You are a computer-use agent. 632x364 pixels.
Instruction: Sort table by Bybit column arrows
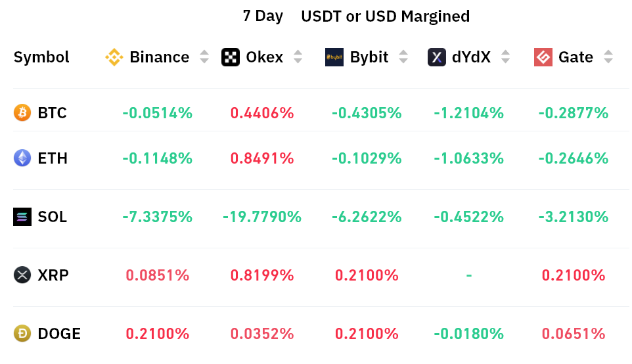pos(403,57)
